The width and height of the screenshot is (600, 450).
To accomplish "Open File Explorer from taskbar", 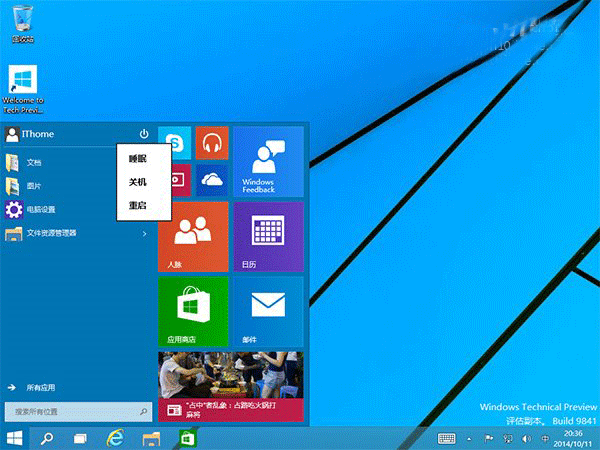I will tap(151, 439).
